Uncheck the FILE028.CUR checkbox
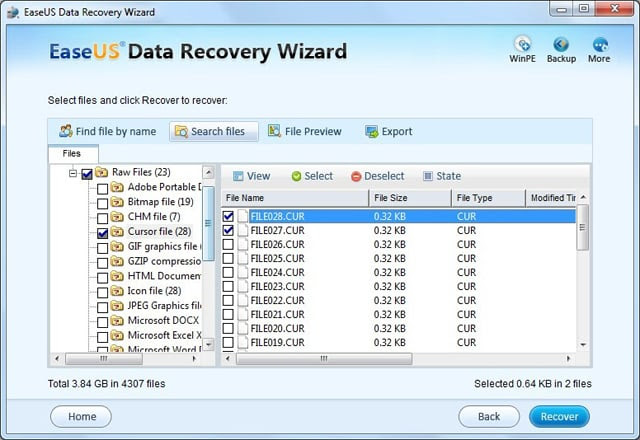 pos(228,216)
